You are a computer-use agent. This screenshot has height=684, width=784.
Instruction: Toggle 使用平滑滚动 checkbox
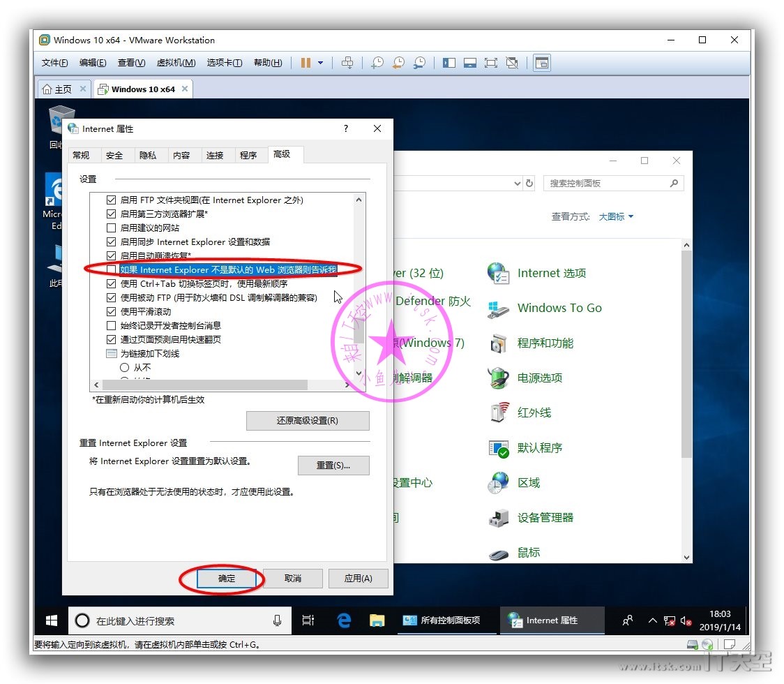112,312
